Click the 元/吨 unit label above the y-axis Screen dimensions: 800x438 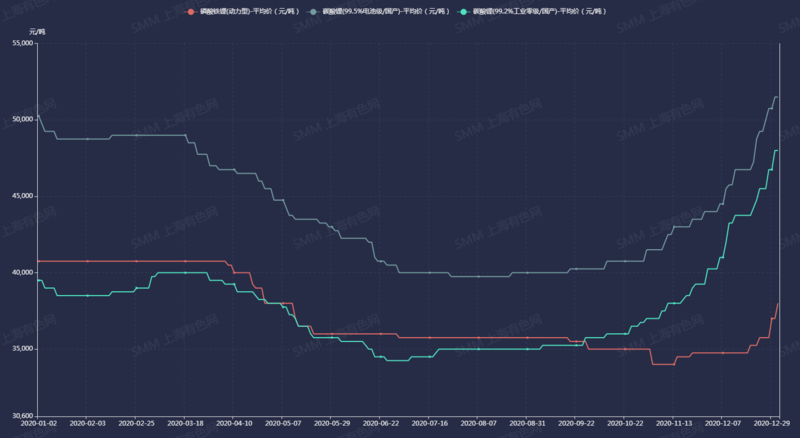(37, 32)
